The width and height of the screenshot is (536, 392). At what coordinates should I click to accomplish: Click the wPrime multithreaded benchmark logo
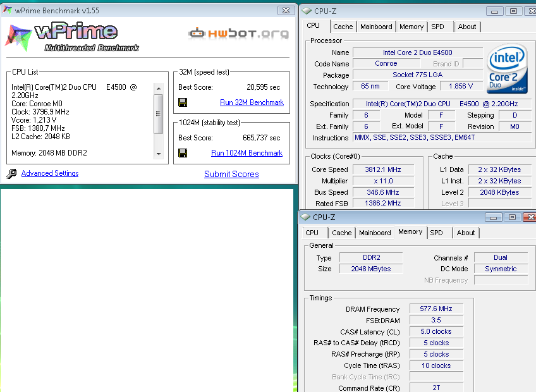coord(72,37)
